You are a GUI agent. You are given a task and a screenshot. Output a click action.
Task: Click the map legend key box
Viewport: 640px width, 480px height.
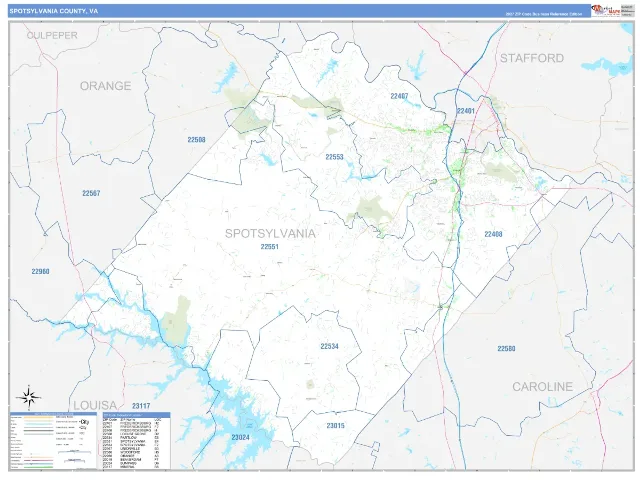tap(53, 441)
